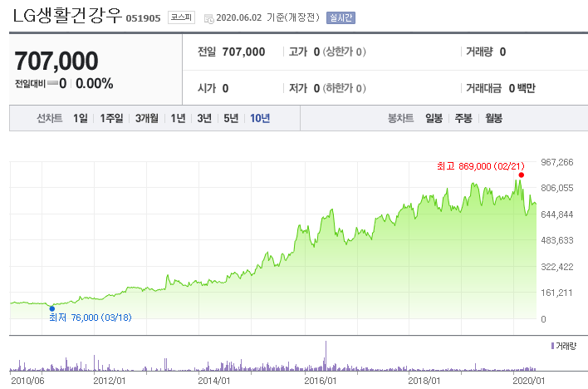
Task: Click the 2020/01 x-axis label
Action: [529, 381]
